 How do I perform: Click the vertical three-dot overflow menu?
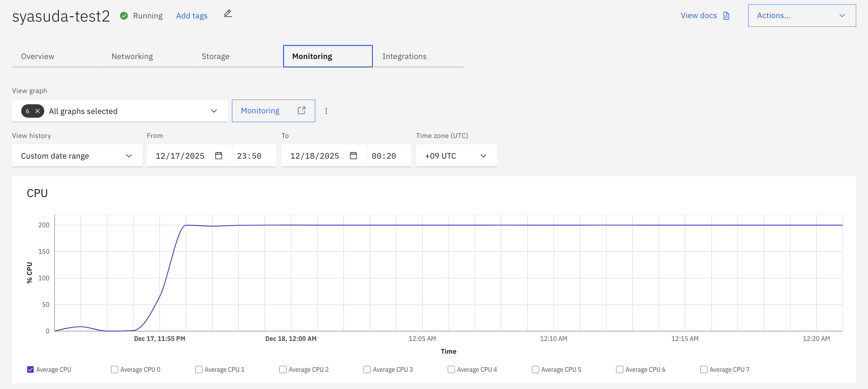(x=326, y=111)
